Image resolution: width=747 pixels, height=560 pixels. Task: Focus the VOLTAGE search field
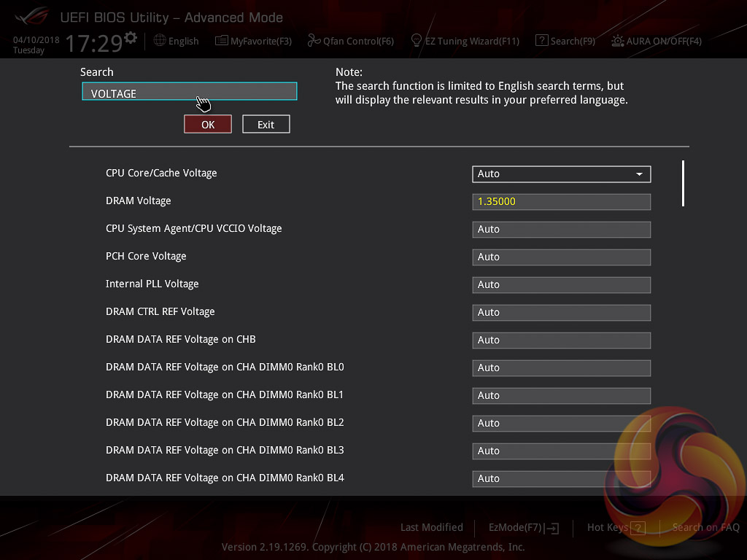click(x=190, y=91)
